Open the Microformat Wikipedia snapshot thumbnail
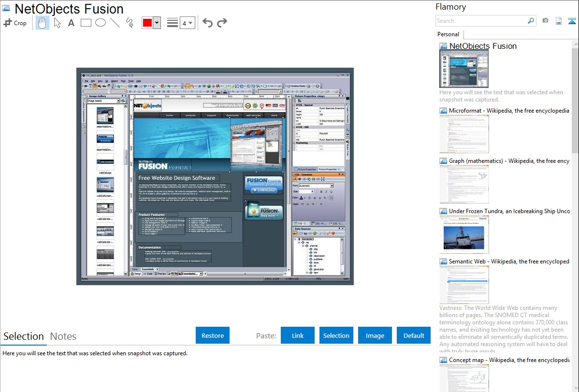This screenshot has width=579, height=392. coord(464,134)
